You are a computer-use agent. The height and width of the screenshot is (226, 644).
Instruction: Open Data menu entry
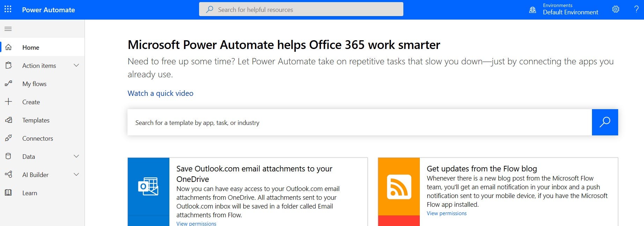coord(42,156)
